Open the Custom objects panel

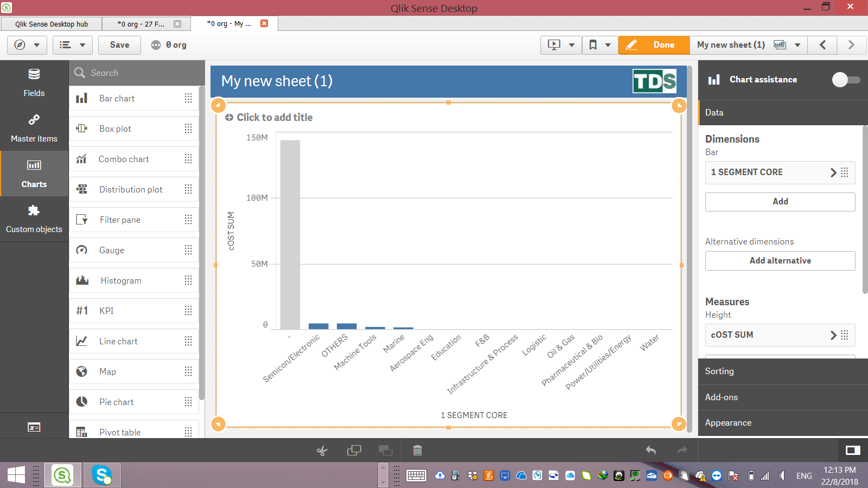pos(34,219)
